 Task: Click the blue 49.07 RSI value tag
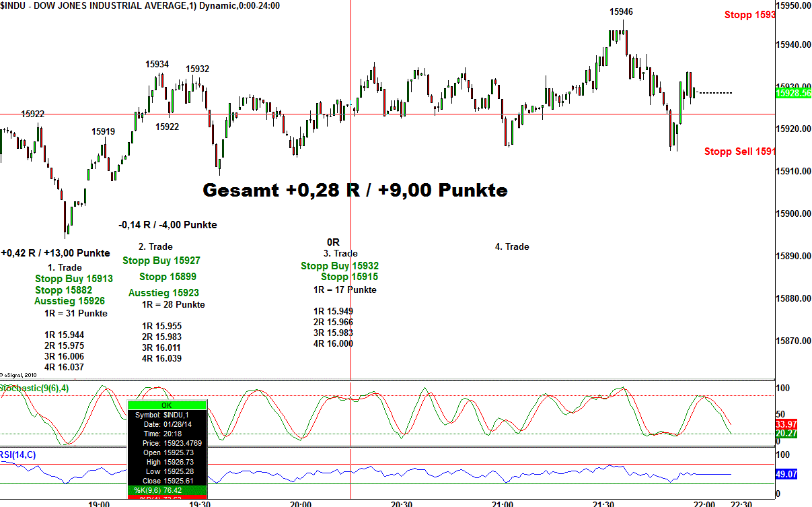tap(786, 475)
